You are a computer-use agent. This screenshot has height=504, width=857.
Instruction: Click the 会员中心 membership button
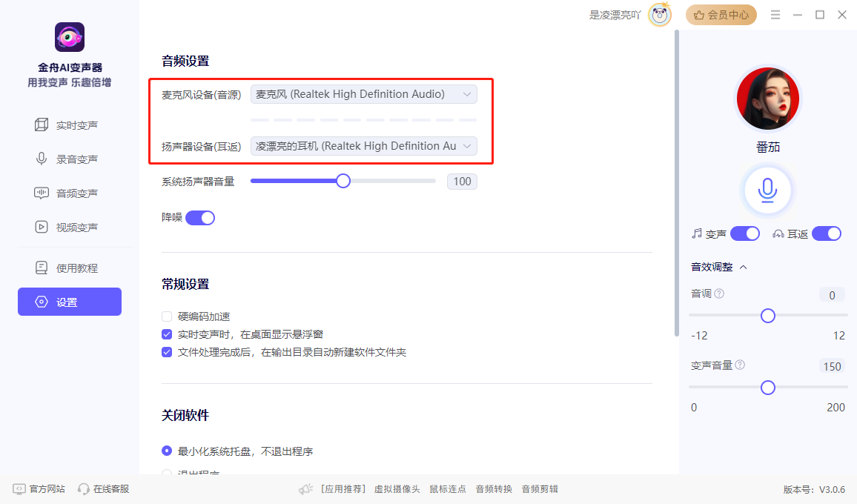[x=721, y=14]
